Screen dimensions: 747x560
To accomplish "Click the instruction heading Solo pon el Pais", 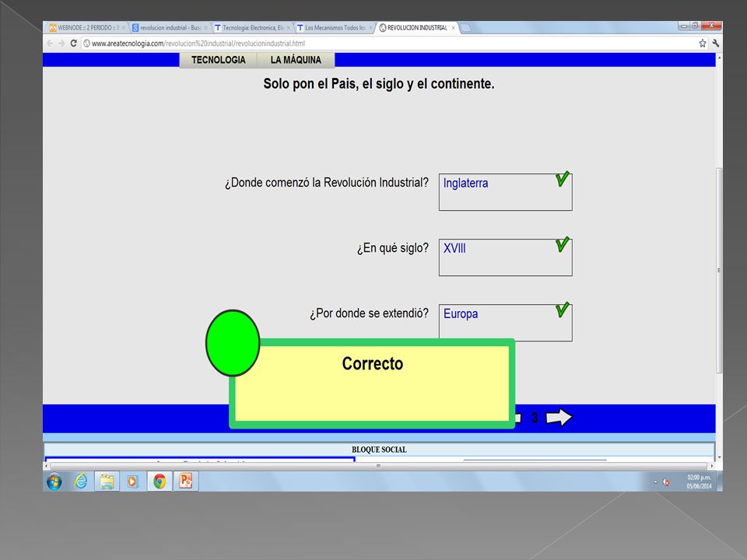I will tap(379, 84).
